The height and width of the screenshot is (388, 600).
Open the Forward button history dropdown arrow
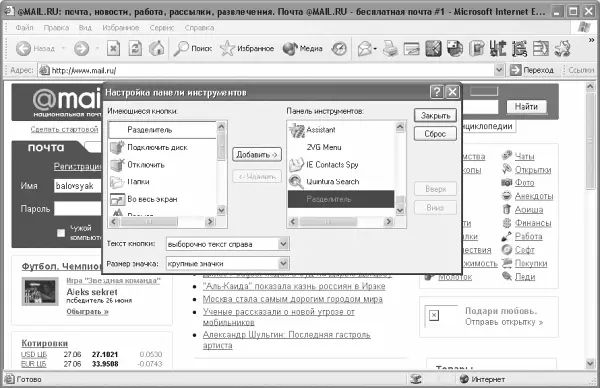pyautogui.click(x=98, y=49)
